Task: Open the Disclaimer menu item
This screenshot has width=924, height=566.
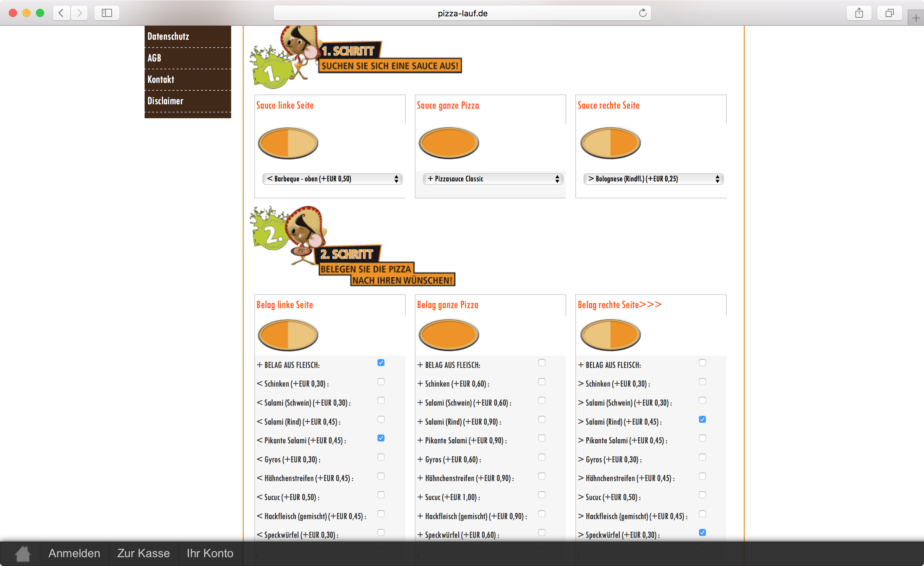Action: pos(187,101)
